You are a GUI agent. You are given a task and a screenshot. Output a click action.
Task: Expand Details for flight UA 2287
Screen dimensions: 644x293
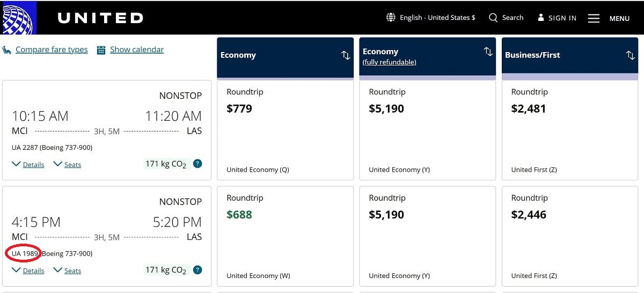pos(28,164)
